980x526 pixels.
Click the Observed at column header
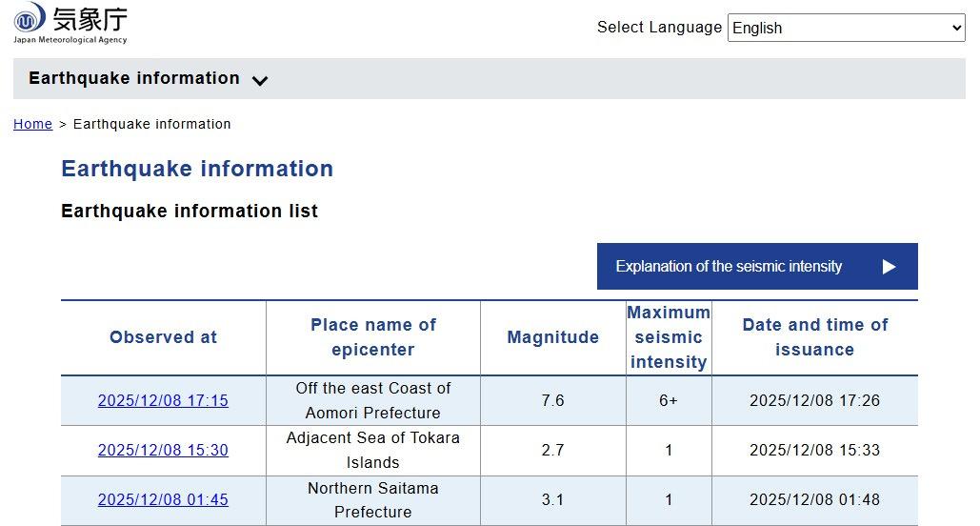[163, 337]
